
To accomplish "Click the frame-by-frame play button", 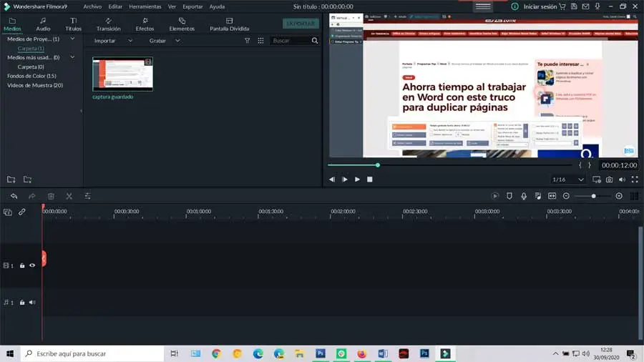I will (345, 180).
